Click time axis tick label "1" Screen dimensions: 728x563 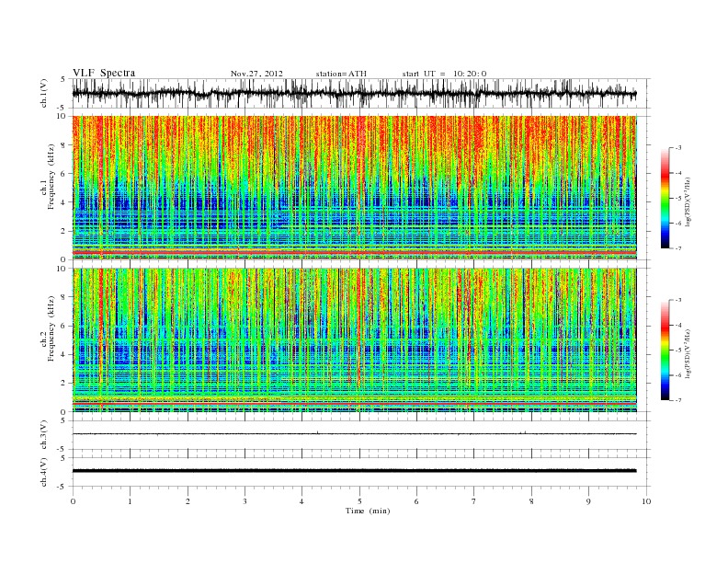coord(131,501)
